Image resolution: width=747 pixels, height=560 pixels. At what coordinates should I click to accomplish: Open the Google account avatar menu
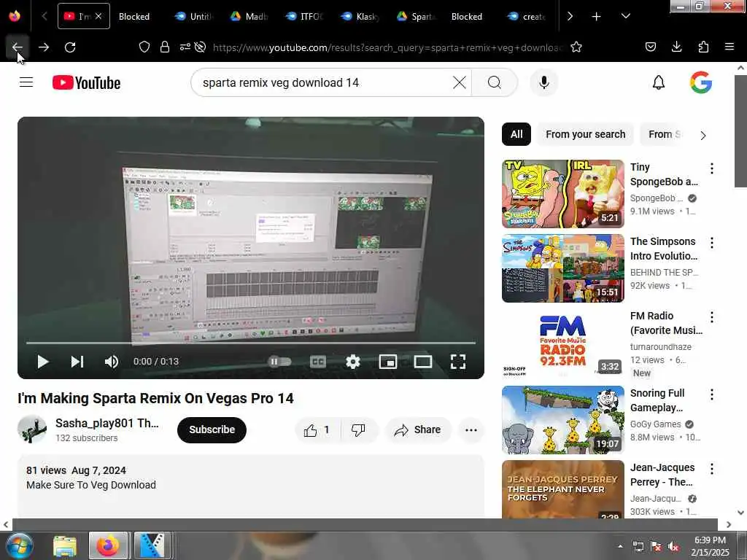coord(701,82)
